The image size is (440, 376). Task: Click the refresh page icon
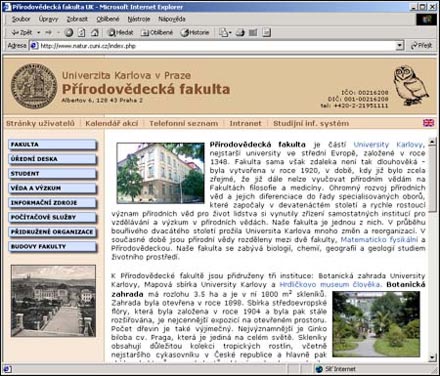82,33
